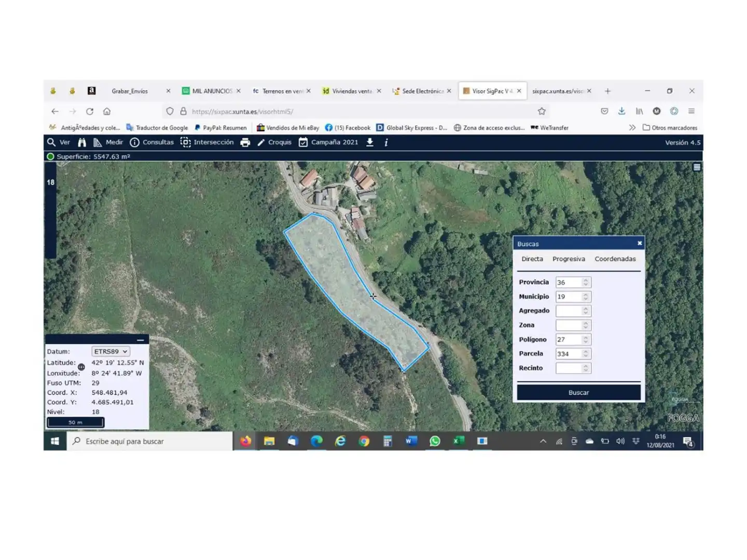The image size is (747, 560).
Task: Adjust the Zona spinner arrows
Action: [586, 325]
